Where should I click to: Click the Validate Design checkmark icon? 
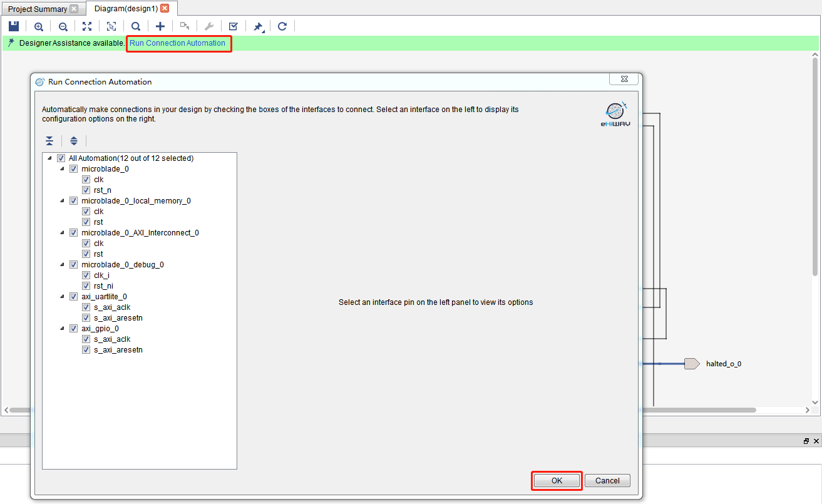click(x=233, y=26)
